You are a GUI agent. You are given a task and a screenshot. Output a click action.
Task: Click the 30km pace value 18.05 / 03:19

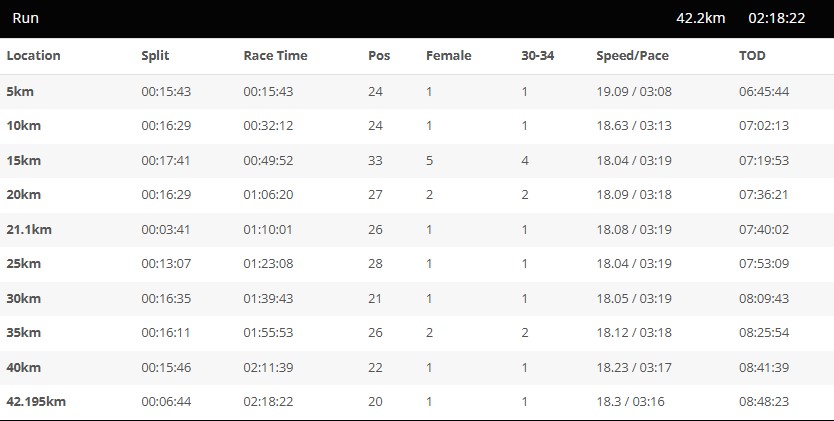pyautogui.click(x=634, y=298)
